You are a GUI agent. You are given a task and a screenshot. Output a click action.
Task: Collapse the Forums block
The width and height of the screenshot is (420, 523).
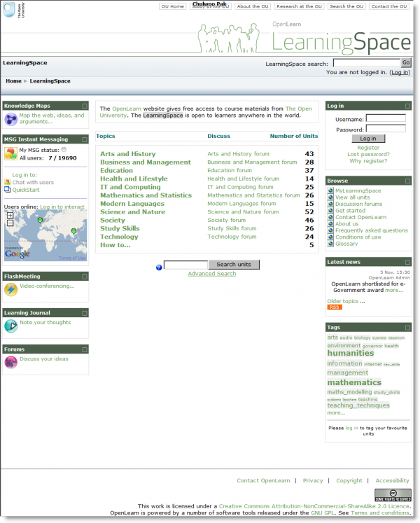[85, 349]
